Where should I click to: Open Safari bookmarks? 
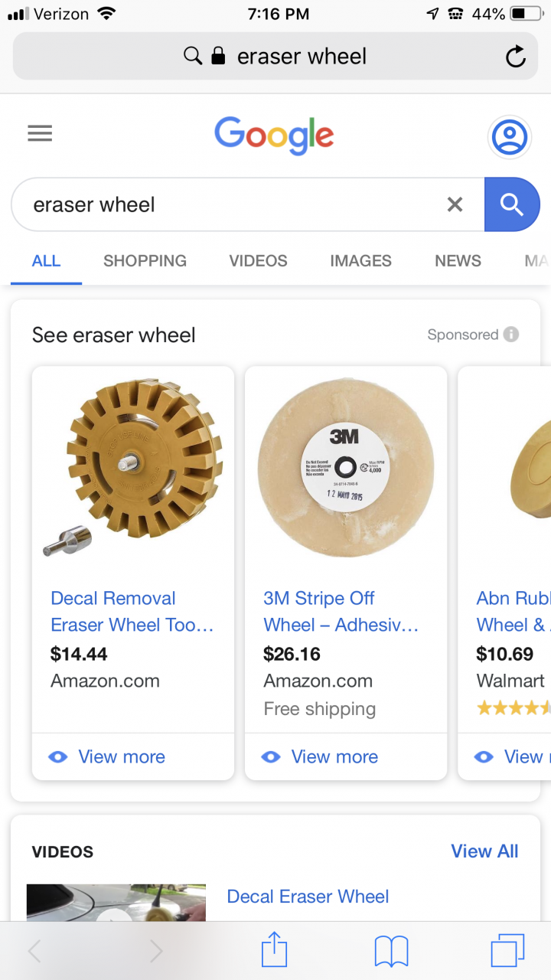(391, 952)
